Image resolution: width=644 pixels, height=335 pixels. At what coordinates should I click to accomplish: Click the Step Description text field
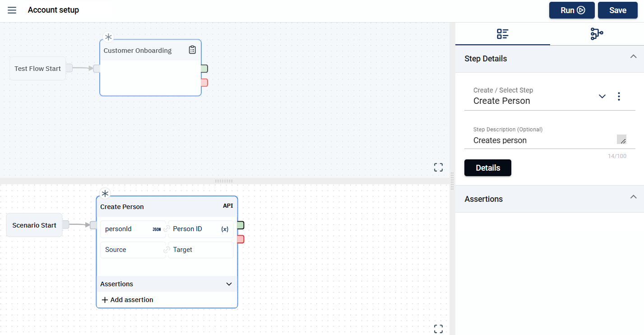tap(544, 140)
